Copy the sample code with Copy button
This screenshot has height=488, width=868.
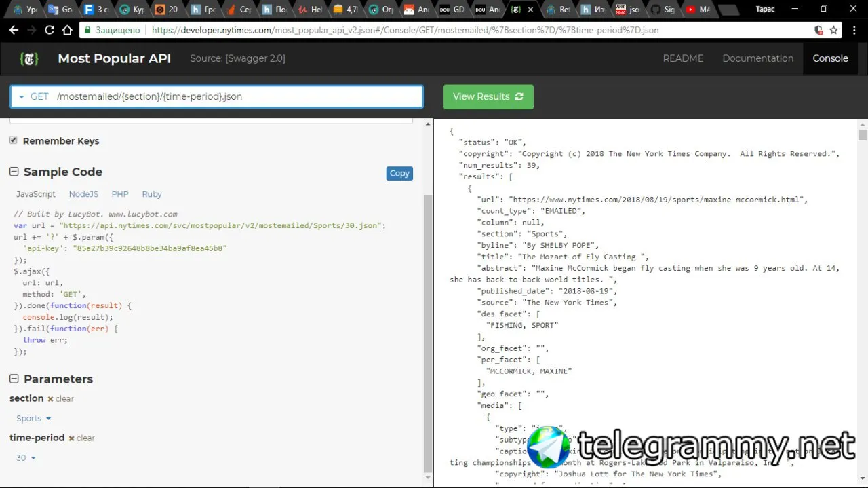(x=399, y=173)
